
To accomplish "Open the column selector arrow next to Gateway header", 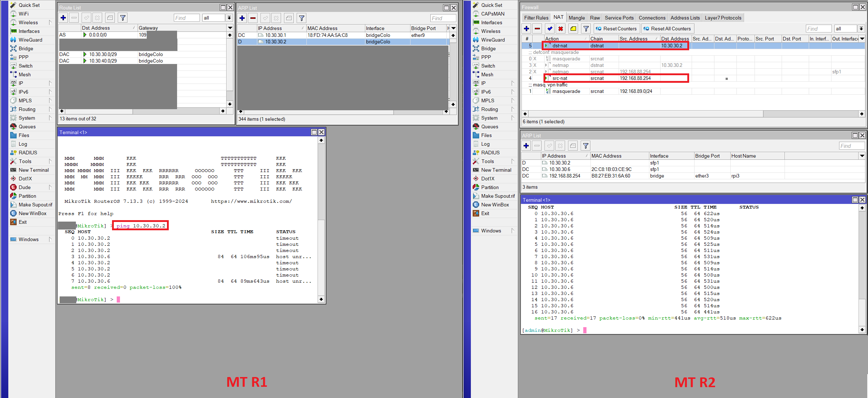I will point(230,27).
